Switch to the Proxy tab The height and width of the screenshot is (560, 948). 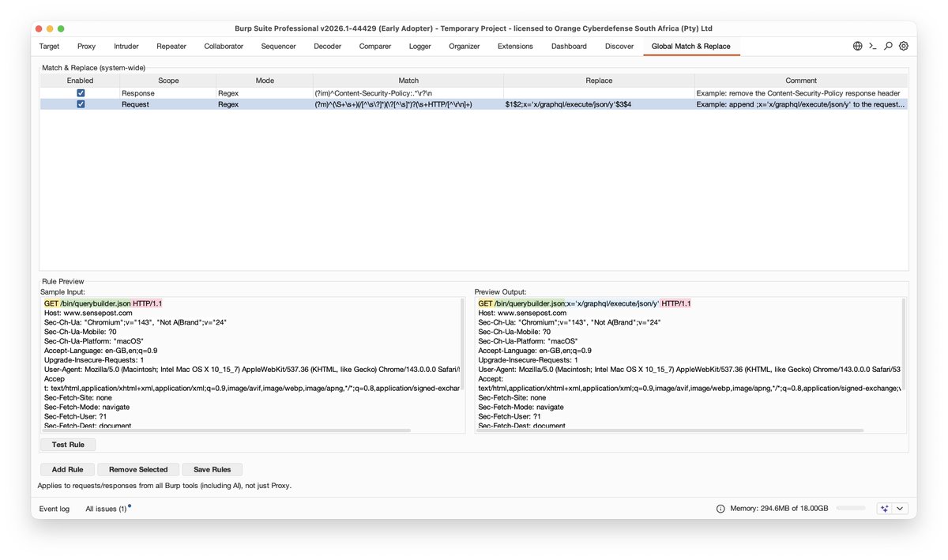click(87, 47)
